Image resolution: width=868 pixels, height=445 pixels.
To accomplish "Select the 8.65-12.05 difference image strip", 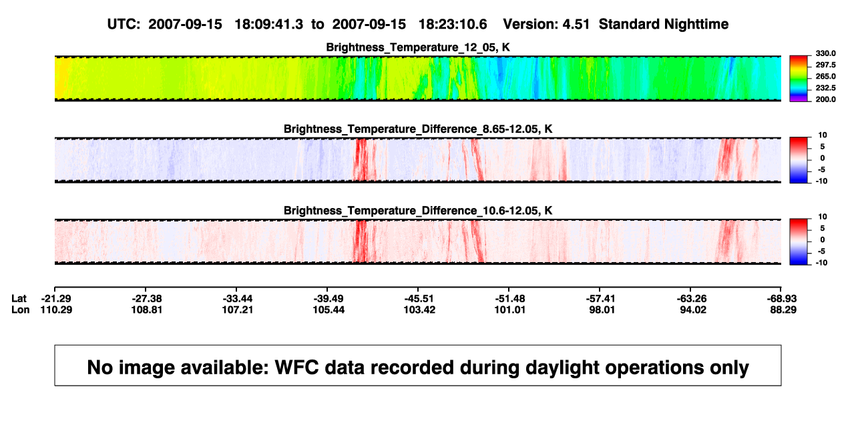I will (x=418, y=159).
